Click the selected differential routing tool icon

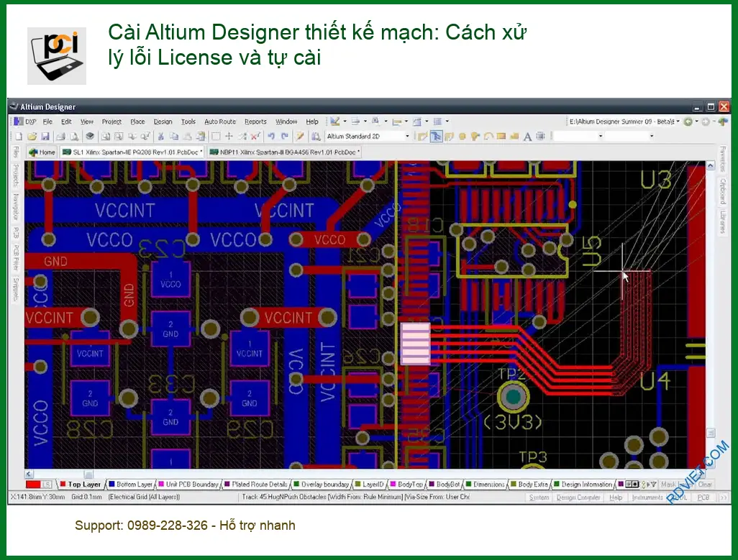pyautogui.click(x=437, y=137)
